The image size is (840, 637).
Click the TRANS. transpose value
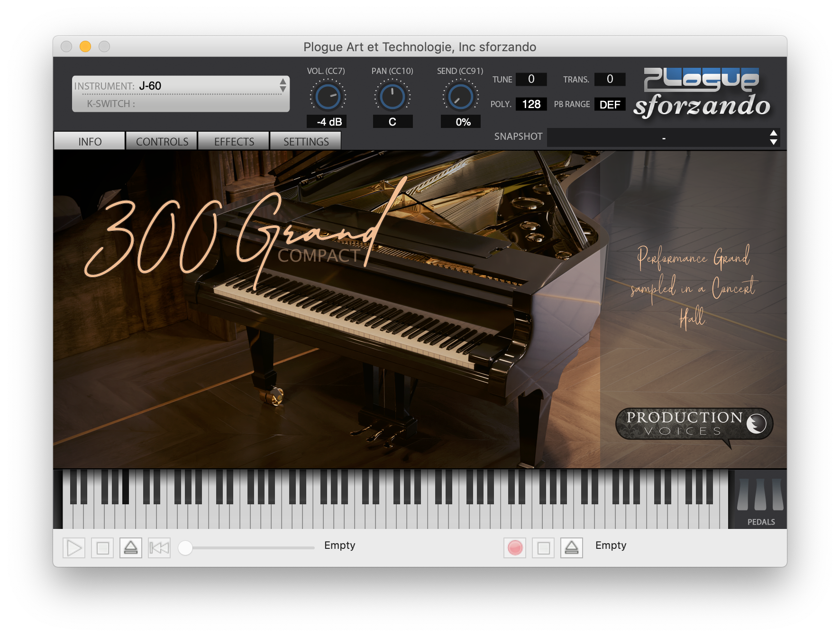(610, 79)
